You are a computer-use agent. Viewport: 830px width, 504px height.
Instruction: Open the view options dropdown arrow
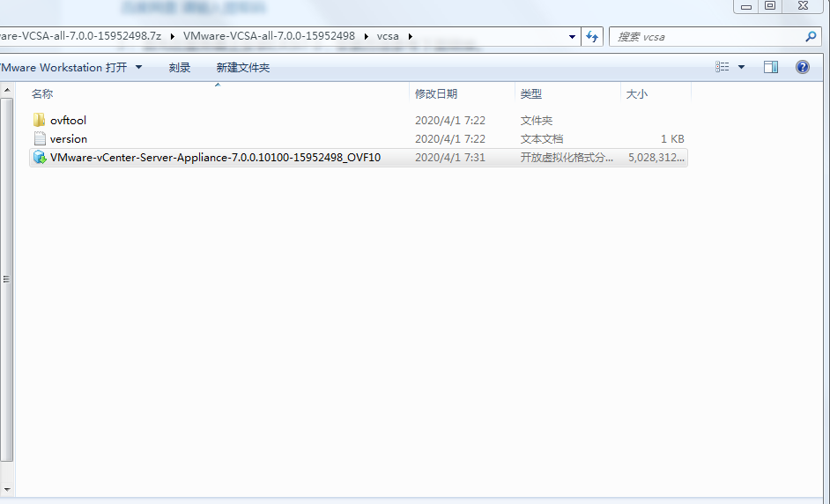(x=741, y=67)
